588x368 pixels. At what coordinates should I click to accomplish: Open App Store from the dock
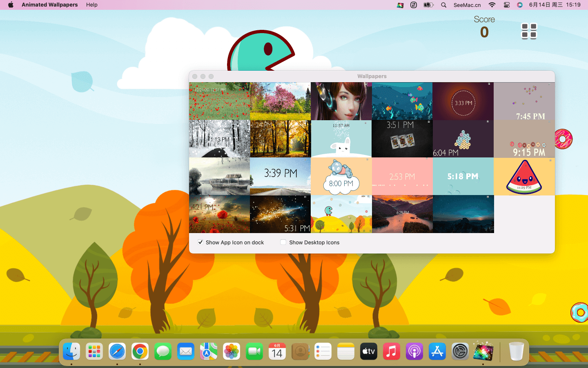pos(437,352)
